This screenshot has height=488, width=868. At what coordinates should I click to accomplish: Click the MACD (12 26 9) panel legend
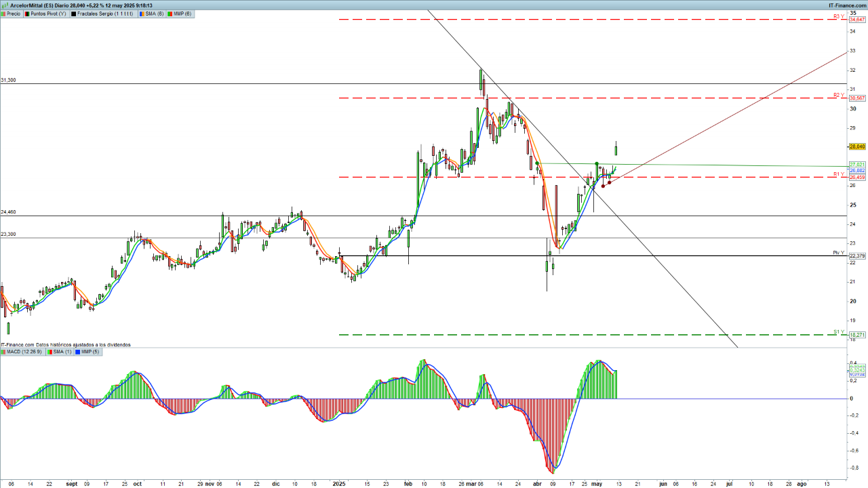[23, 352]
